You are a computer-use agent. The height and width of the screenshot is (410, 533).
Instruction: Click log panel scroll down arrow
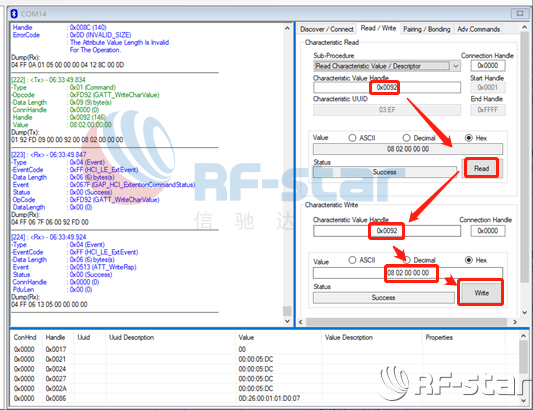coord(287,321)
